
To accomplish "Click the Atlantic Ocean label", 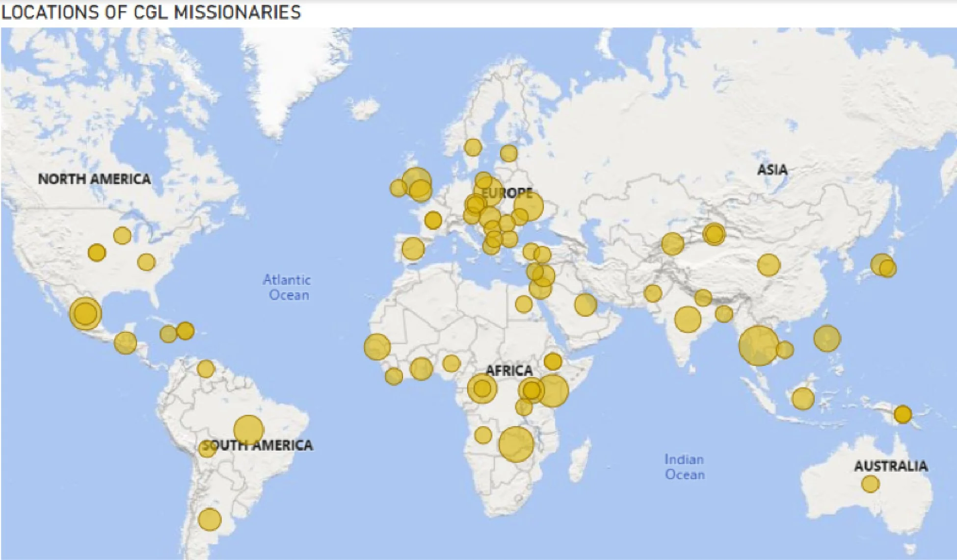I will [288, 287].
